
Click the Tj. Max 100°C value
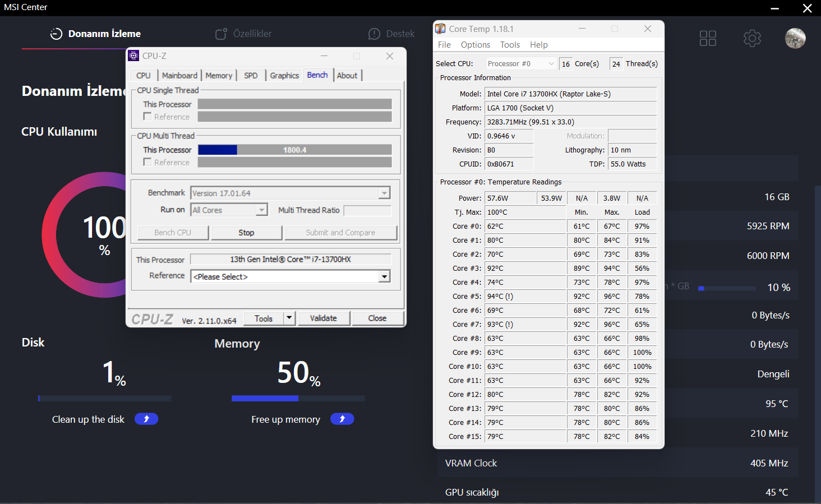[x=525, y=212]
